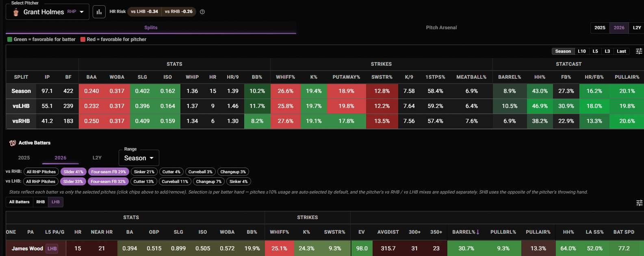The width and height of the screenshot is (644, 256).
Task: Click the green favorable for batter legend swatch
Action: click(10, 39)
